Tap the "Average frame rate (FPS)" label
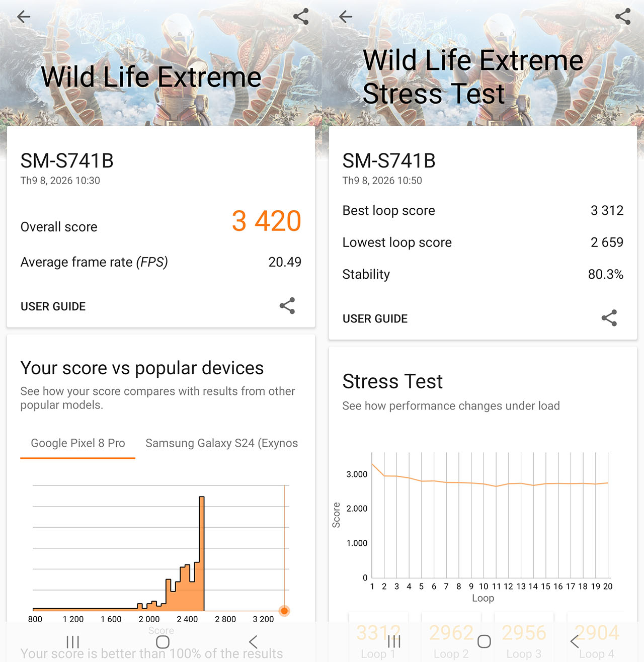This screenshot has width=644, height=662. [x=94, y=262]
